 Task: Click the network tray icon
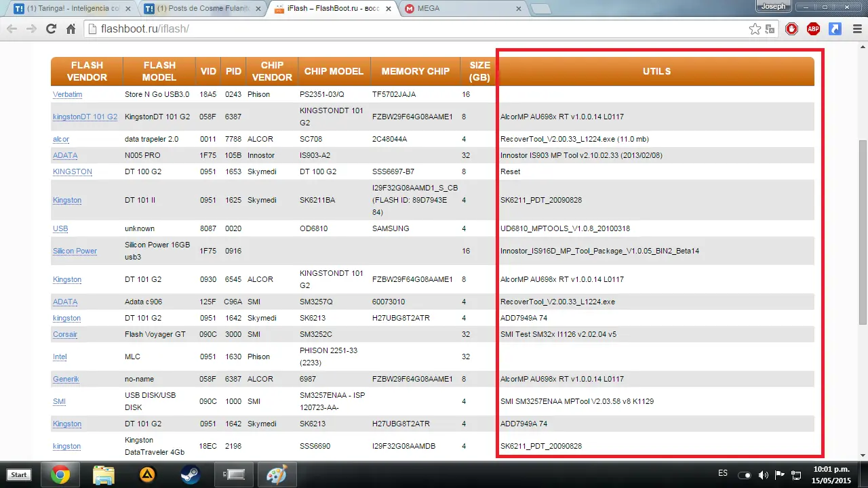coord(797,474)
